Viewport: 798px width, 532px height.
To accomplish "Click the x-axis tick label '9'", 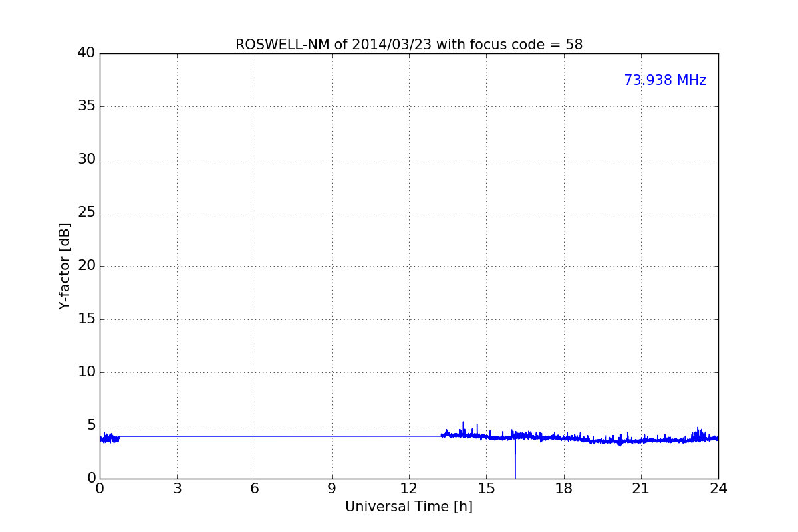I will (x=332, y=489).
